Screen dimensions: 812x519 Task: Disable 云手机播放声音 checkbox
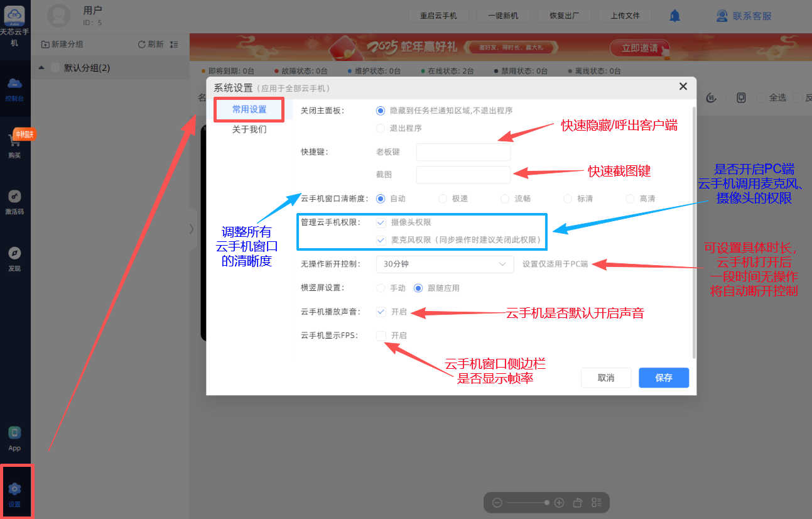click(381, 312)
